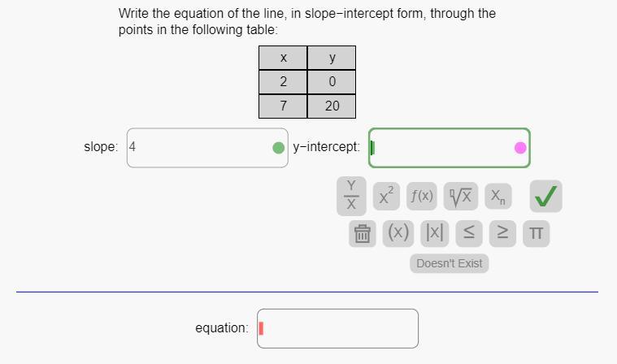
Task: Click the fraction Y over X button
Action: coord(351,196)
